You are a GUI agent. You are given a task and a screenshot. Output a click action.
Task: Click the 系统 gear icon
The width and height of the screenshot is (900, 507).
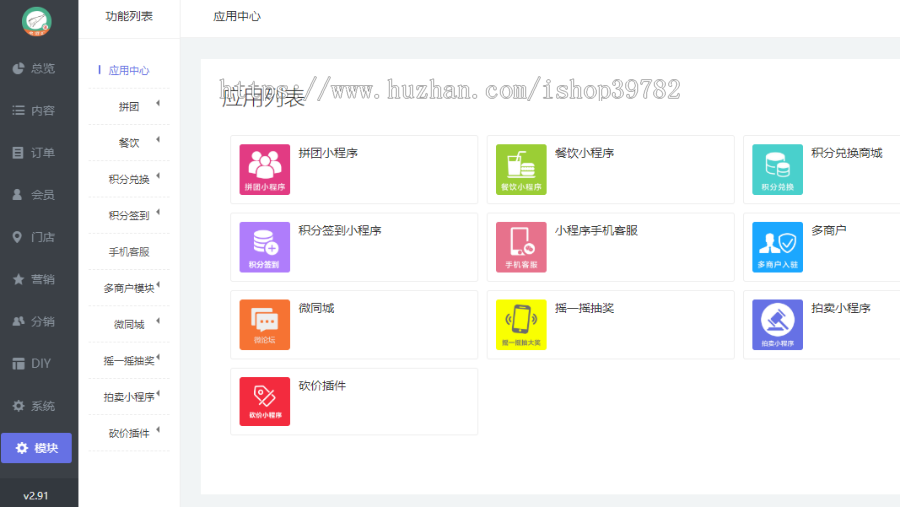18,406
